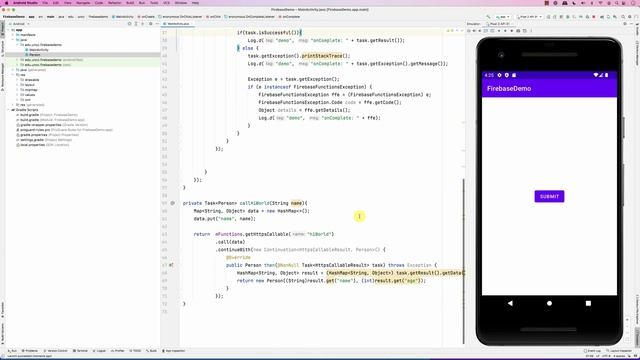Select the Pixel 2 API emulator tab
Viewport: 640px width, 360px height.
point(498,24)
